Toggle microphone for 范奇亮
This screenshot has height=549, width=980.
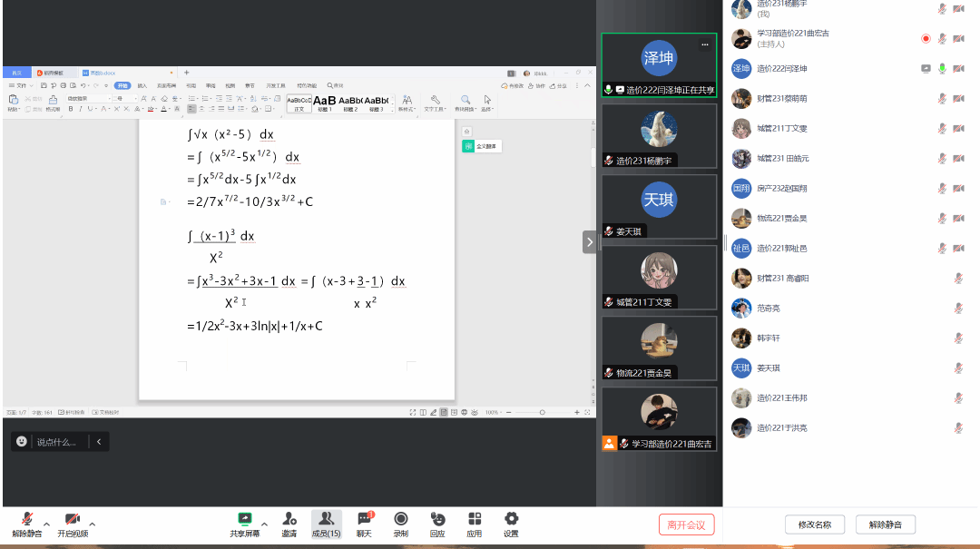[958, 309]
